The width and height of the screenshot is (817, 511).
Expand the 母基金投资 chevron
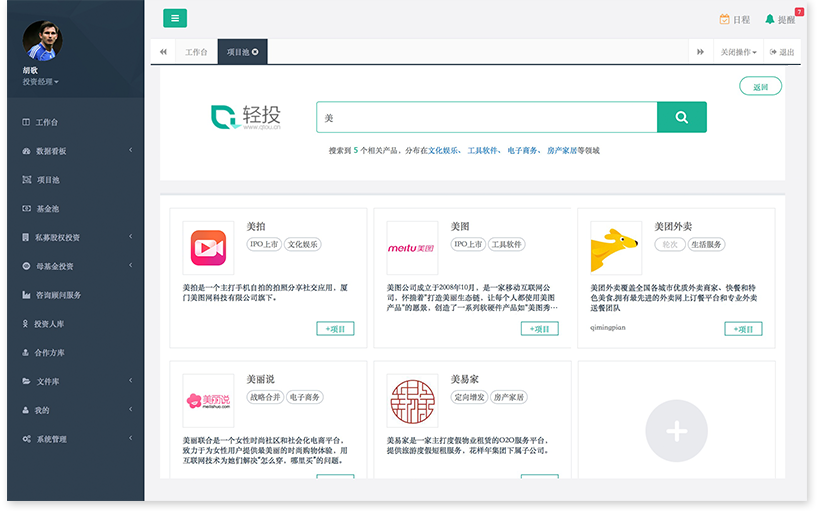pyautogui.click(x=130, y=265)
